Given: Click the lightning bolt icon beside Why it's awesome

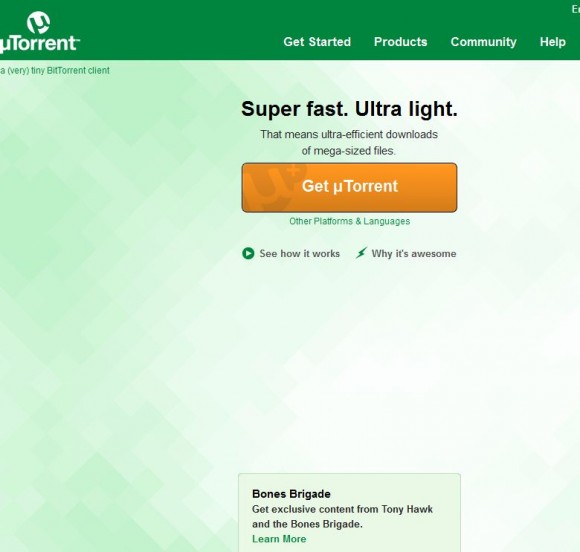Looking at the screenshot, I should pos(361,253).
